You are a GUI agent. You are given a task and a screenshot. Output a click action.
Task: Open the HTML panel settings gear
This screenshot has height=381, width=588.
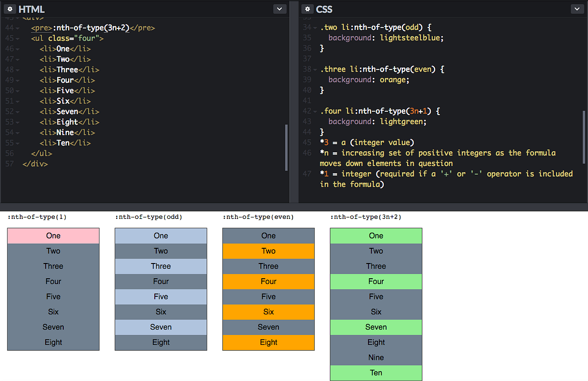(10, 8)
